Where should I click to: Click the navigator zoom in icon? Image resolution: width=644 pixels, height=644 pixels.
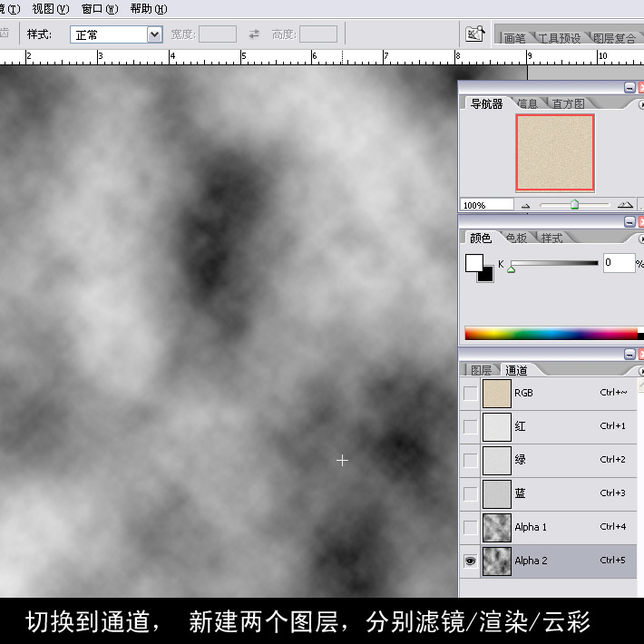pos(625,204)
